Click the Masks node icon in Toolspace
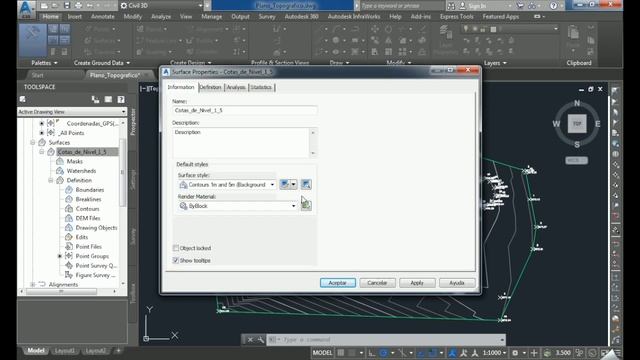The height and width of the screenshot is (360, 640). click(60, 161)
